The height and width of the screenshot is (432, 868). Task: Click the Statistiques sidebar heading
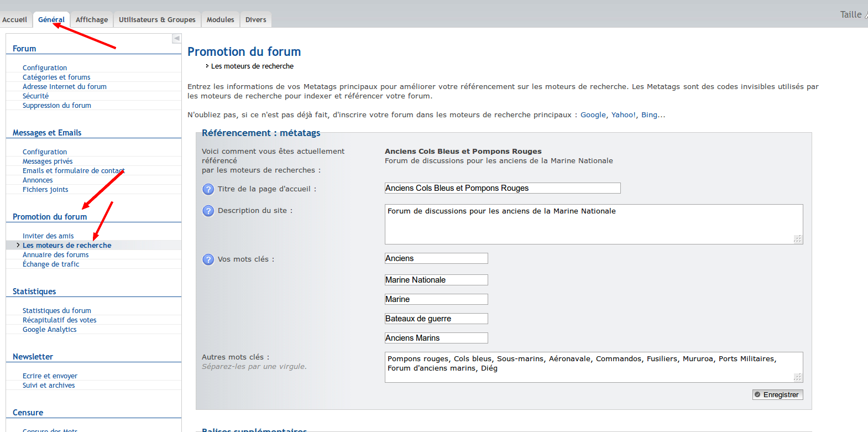click(x=34, y=292)
